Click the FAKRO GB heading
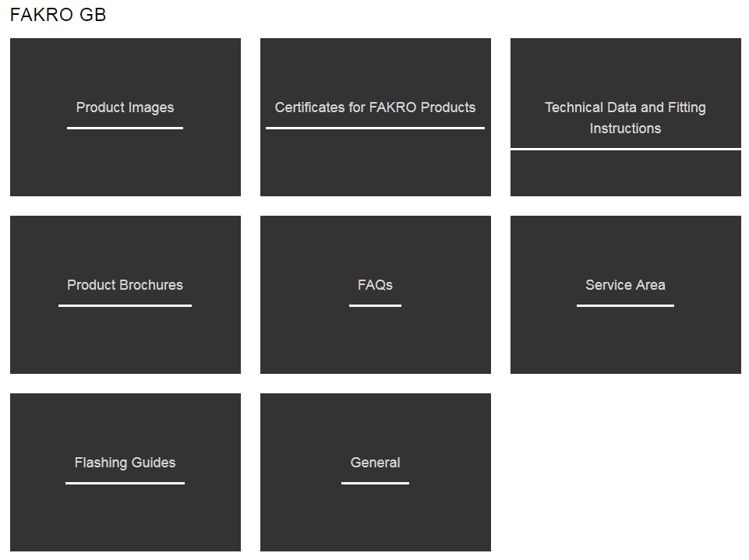 pos(58,15)
